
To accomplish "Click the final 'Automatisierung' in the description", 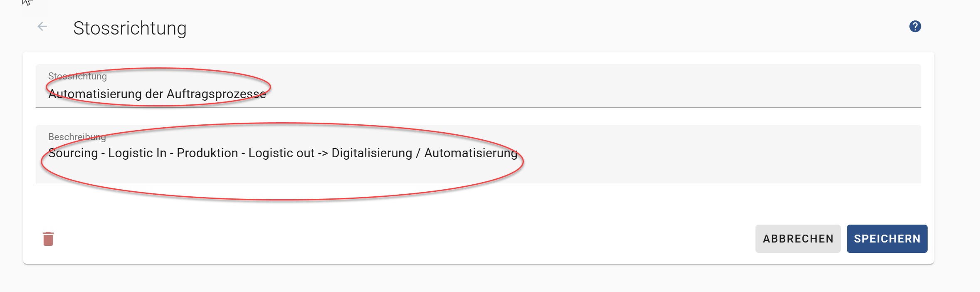I will [x=471, y=153].
